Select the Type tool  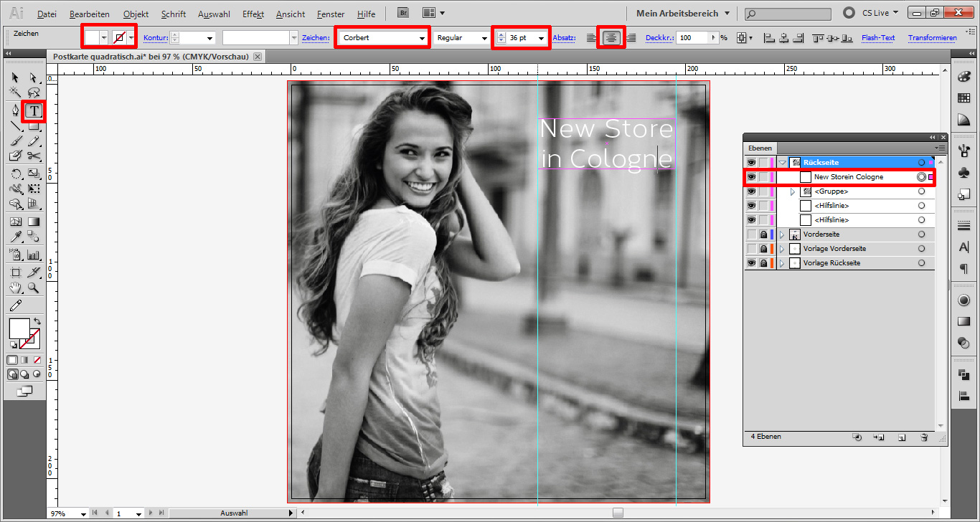click(x=34, y=110)
